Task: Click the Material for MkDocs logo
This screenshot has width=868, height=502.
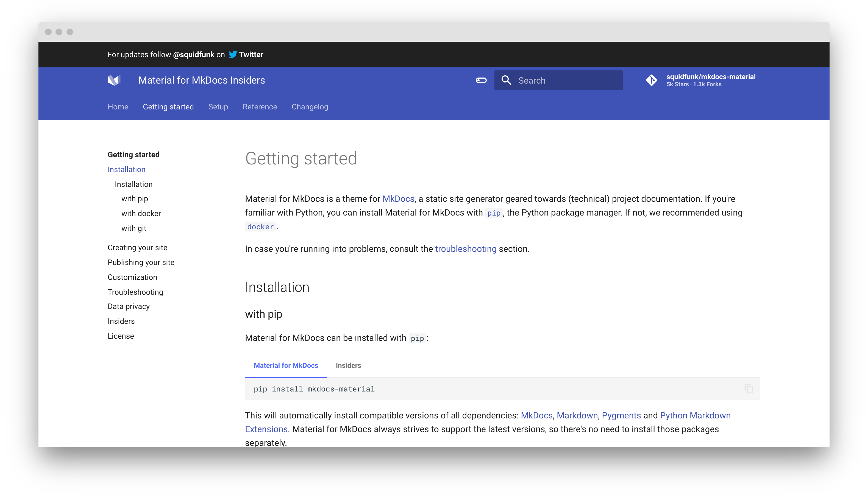Action: click(114, 80)
